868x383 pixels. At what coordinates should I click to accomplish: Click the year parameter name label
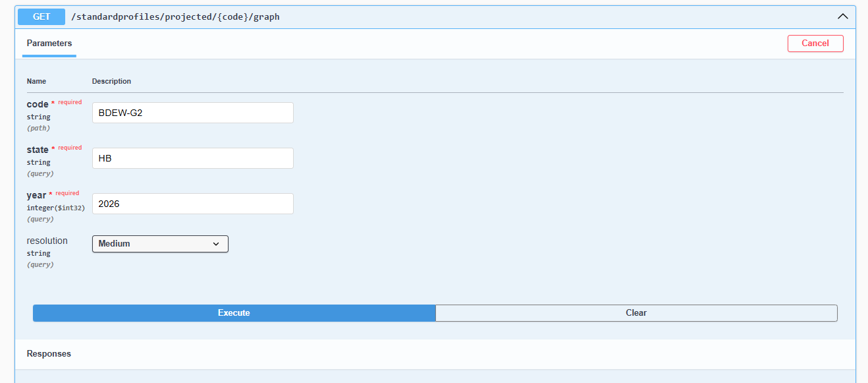(36, 195)
